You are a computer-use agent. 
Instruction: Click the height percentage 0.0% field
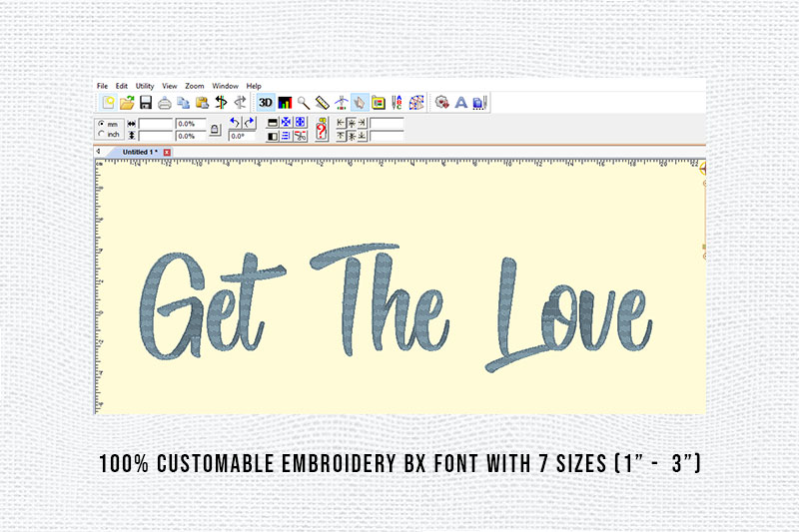click(191, 136)
